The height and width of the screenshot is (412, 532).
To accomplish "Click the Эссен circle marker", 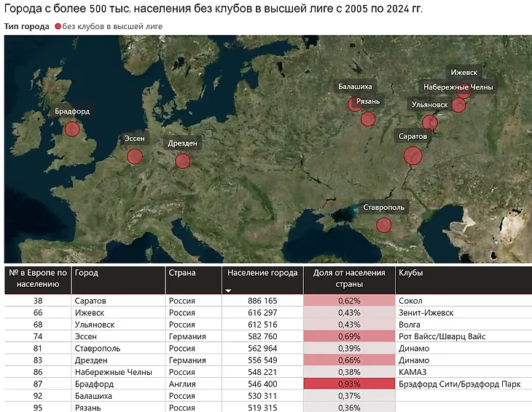I will click(135, 157).
